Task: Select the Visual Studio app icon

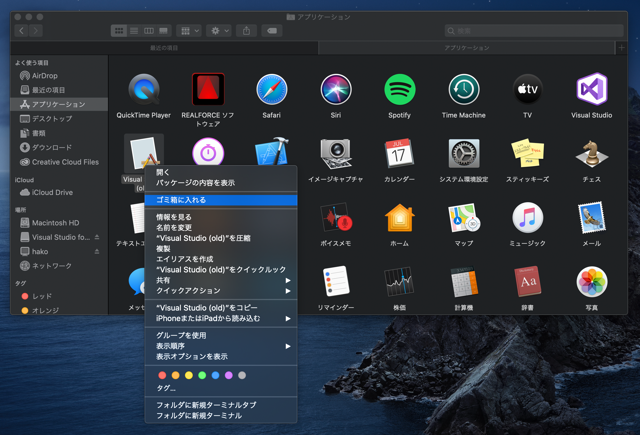Action: coord(592,89)
